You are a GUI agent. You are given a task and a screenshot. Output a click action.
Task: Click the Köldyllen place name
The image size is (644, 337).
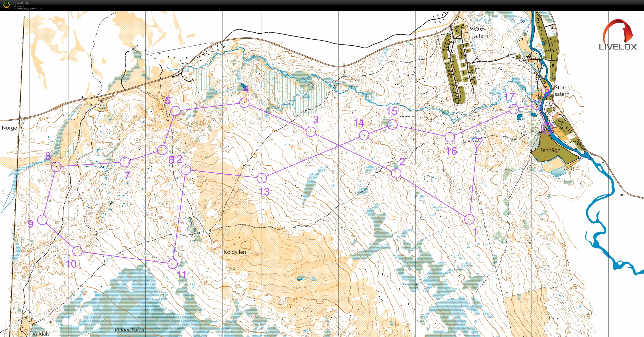[x=235, y=252]
